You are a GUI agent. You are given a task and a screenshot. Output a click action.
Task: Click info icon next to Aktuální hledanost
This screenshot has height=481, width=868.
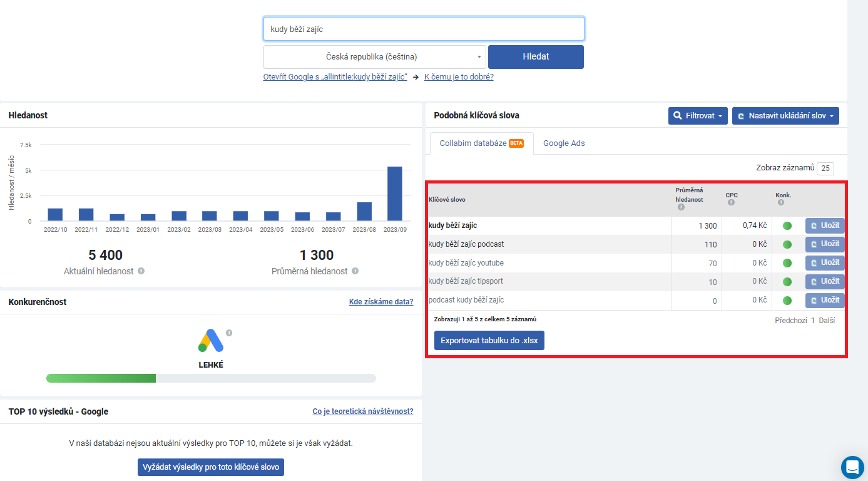click(x=141, y=271)
